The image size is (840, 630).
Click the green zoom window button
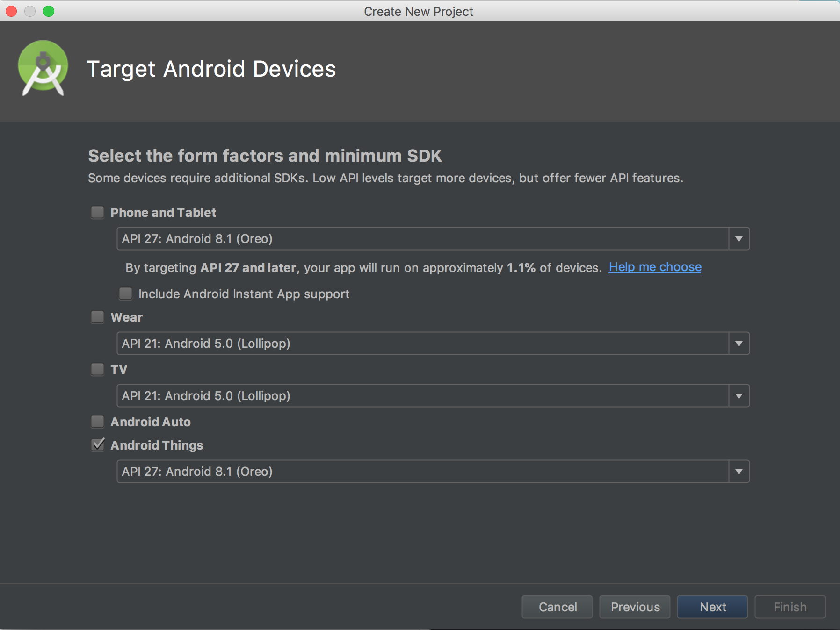coord(49,11)
